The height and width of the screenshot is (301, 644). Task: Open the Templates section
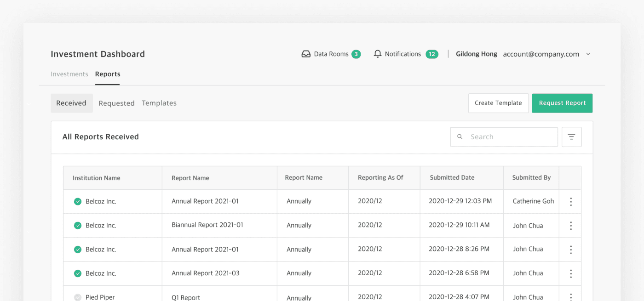(x=159, y=103)
